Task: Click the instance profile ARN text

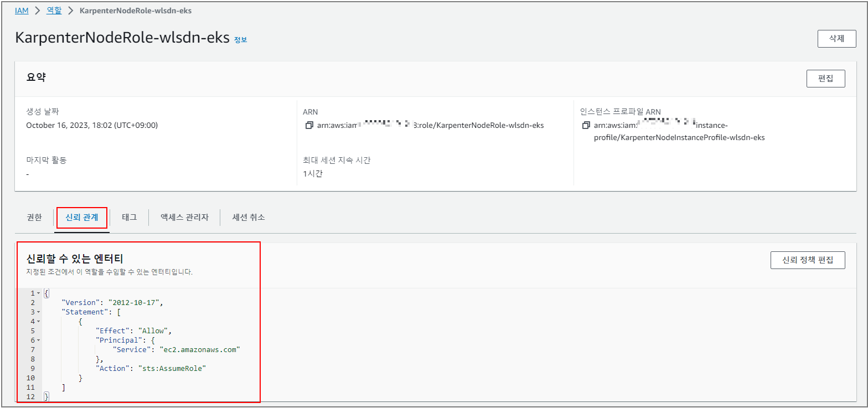Action: pyautogui.click(x=679, y=131)
